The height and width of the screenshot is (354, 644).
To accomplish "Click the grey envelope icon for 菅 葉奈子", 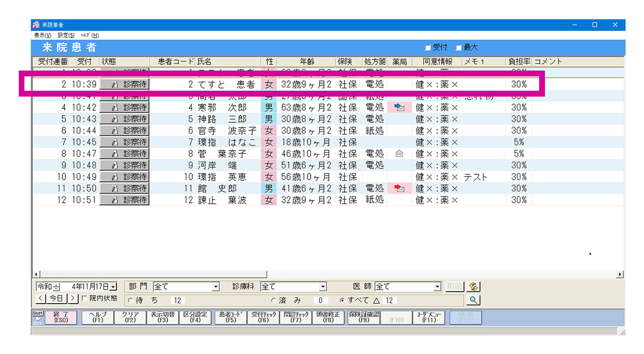I will [399, 153].
